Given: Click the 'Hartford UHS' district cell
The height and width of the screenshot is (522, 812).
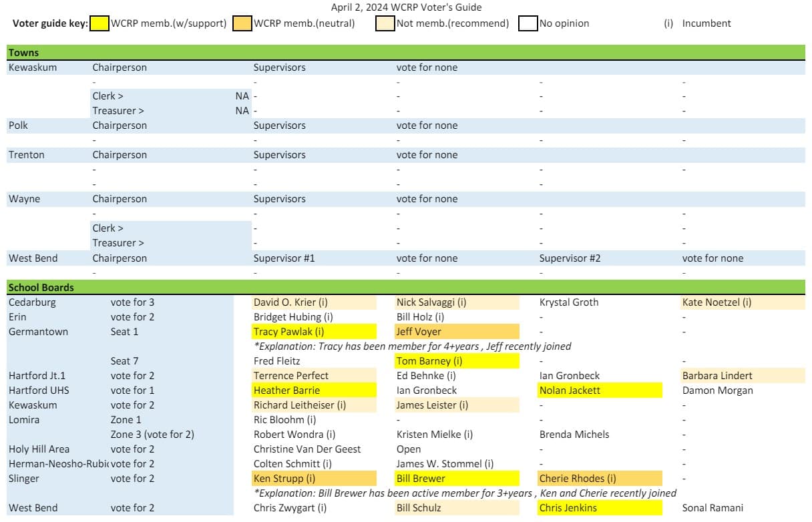Looking at the screenshot, I should click(39, 390).
